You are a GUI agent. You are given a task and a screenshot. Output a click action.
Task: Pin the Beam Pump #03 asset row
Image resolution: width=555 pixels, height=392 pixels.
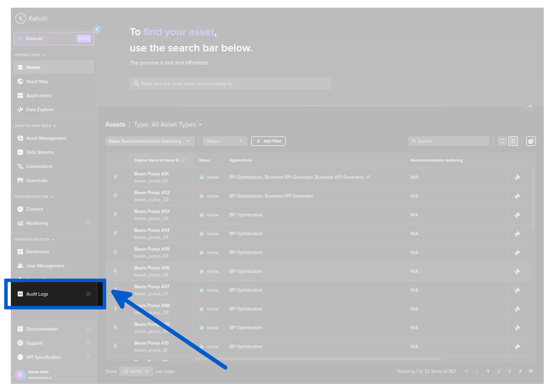[115, 215]
